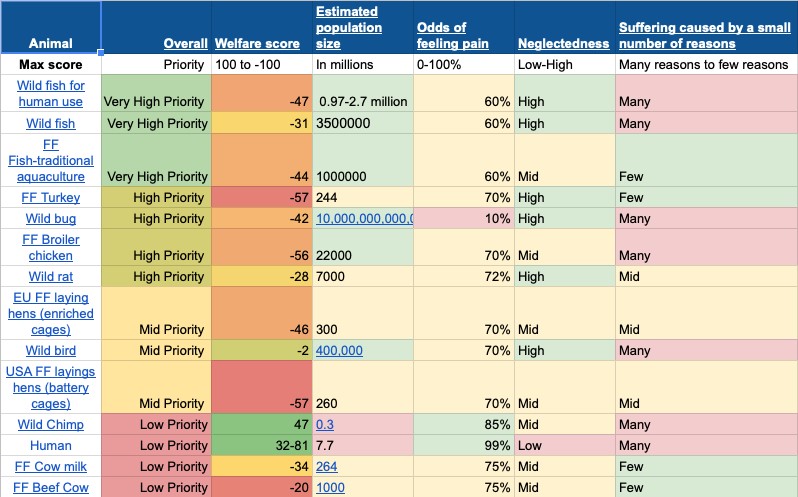Click the Wild rat link
798x497 pixels.
click(50, 277)
